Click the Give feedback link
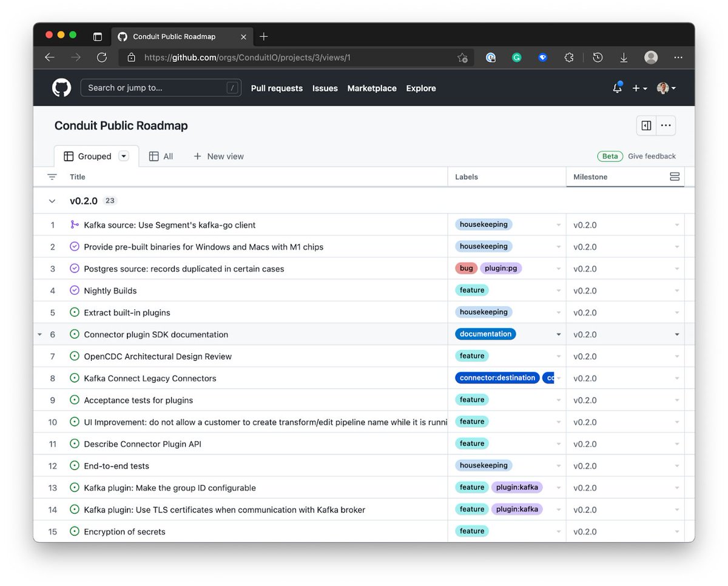This screenshot has height=586, width=728. pyautogui.click(x=652, y=156)
